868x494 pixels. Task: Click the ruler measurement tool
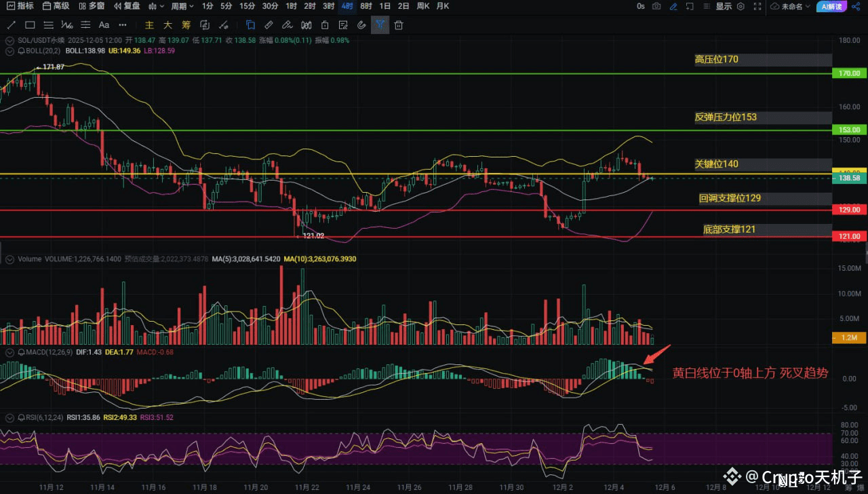pyautogui.click(x=269, y=25)
